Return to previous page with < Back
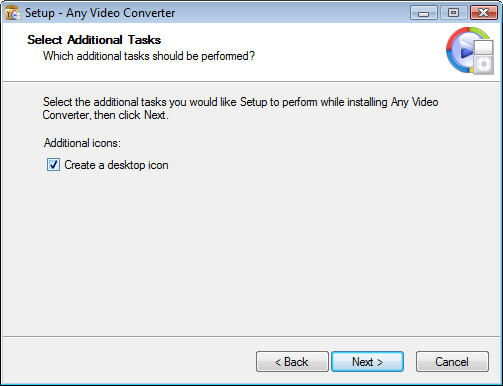This screenshot has width=503, height=386. 292,362
